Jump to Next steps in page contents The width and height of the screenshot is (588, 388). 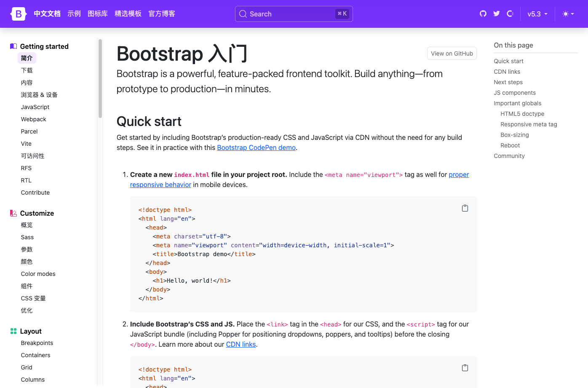coord(508,82)
